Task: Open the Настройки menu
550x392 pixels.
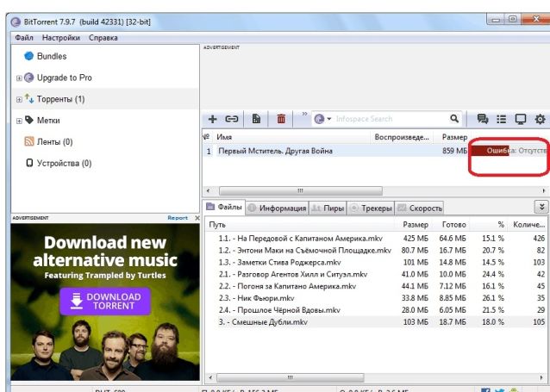Action: tap(61, 38)
